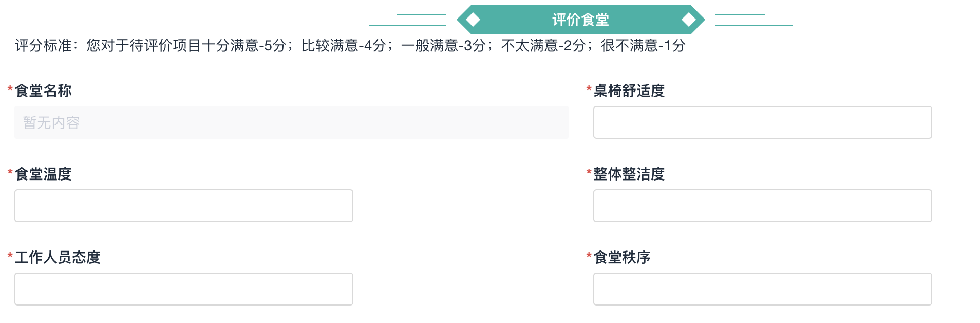
Task: Click the left diamond icon in the banner
Action: point(473,20)
